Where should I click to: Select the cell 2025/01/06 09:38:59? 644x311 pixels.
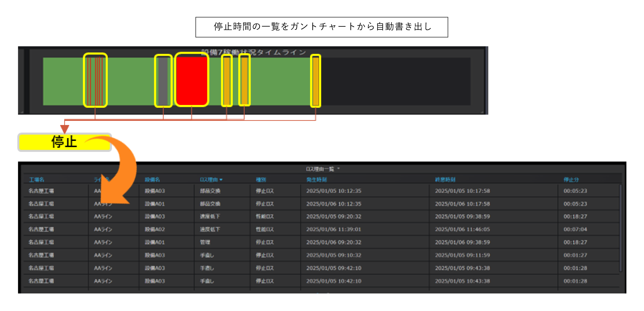click(x=462, y=242)
